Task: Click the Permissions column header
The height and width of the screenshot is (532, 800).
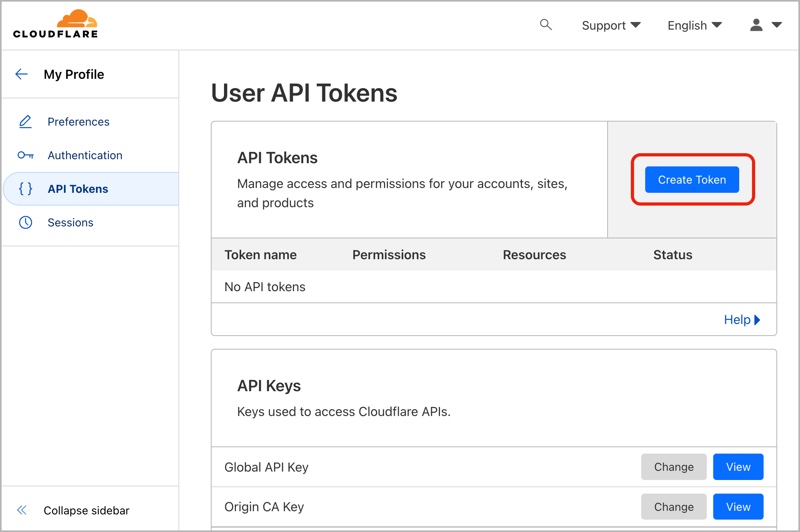Action: [x=389, y=255]
